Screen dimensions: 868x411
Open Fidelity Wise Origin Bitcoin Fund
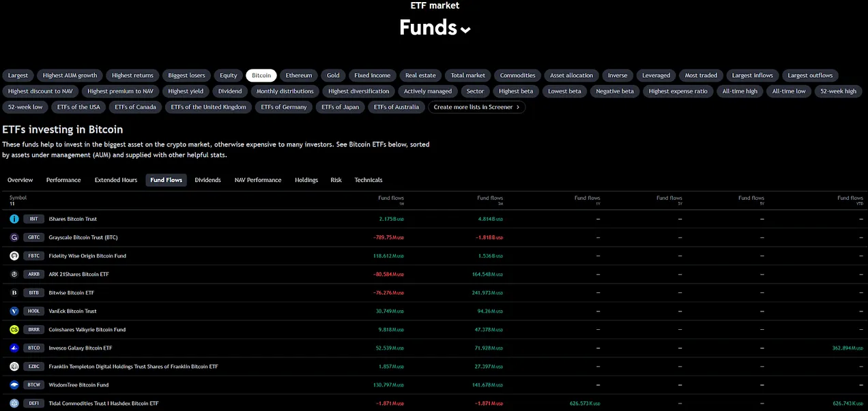87,256
